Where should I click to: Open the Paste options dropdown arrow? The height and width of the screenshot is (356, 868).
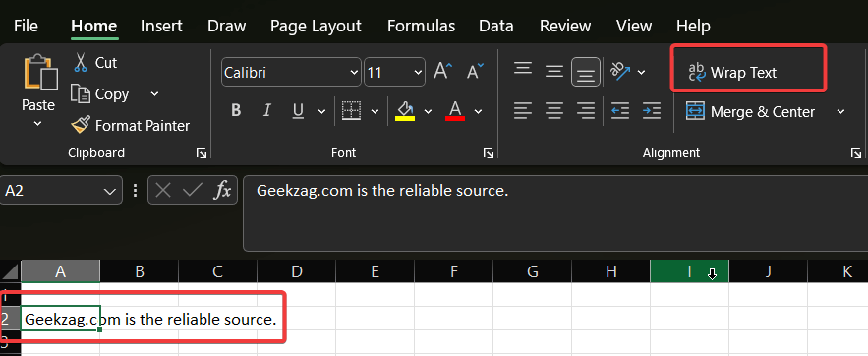[x=38, y=123]
